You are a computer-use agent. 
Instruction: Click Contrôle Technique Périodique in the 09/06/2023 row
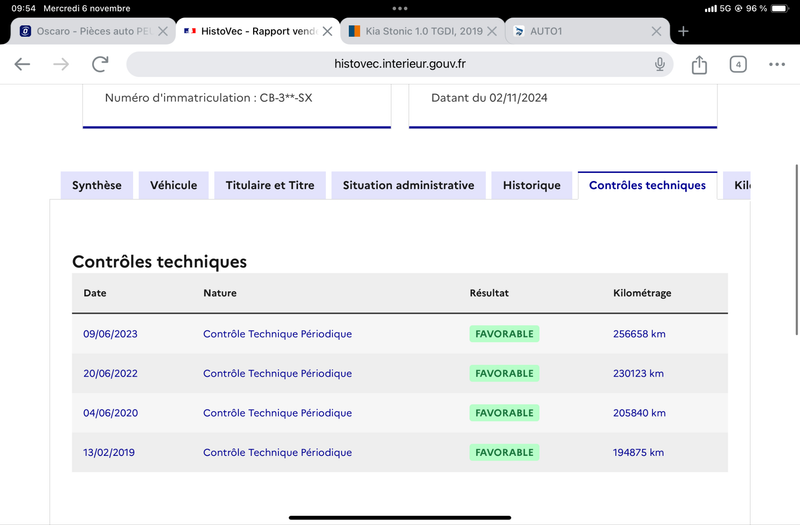[278, 334]
